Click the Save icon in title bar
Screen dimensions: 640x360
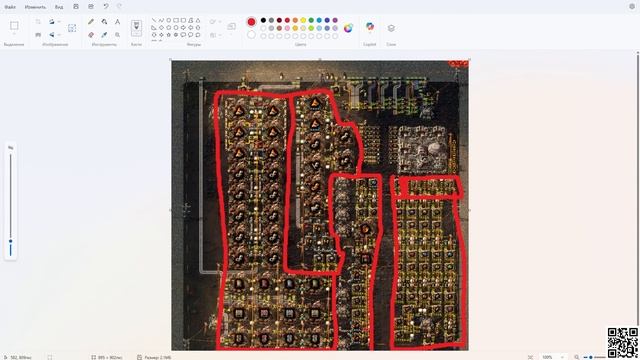point(76,7)
